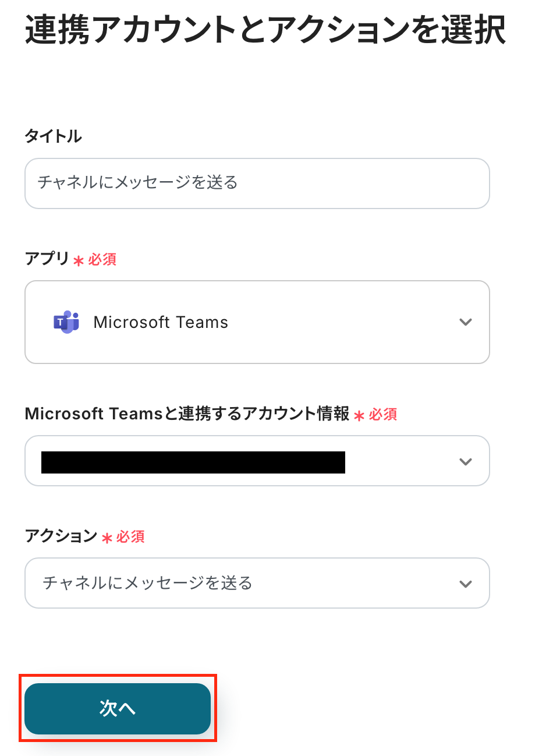Expand the アクション dropdown chevron
Viewport: 560px width, 756px height.
[465, 584]
